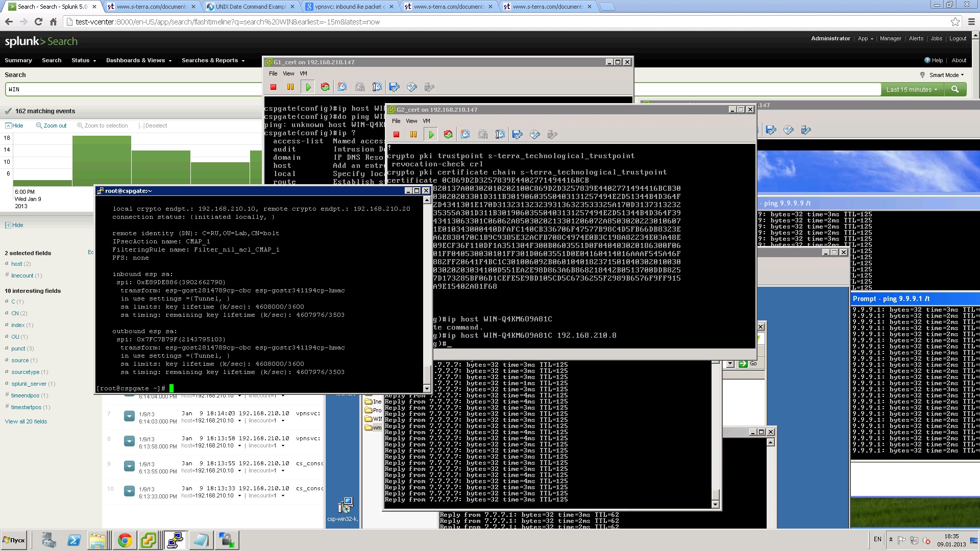The width and height of the screenshot is (980, 551).
Task: Click the PuTTY window scrollbar down arrow
Action: click(427, 388)
